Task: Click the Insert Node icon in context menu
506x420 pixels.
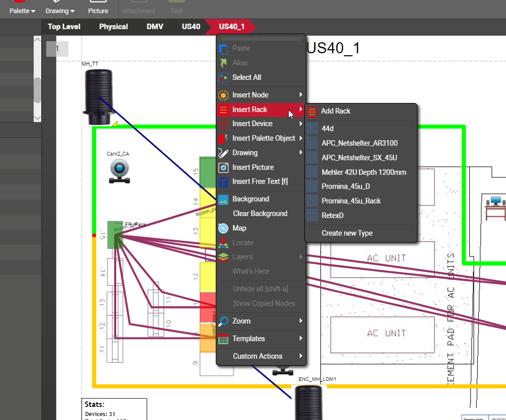Action: click(x=224, y=95)
